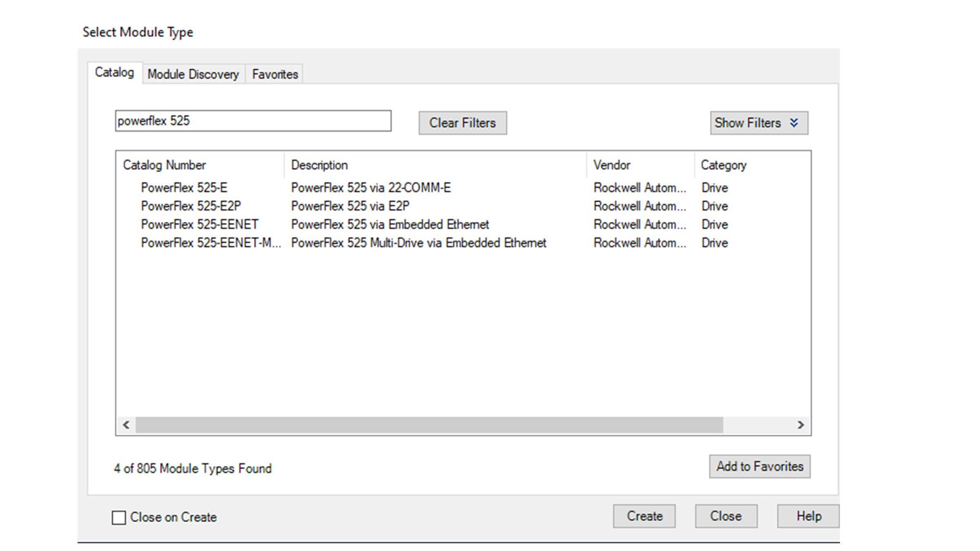Sort by Description column header

pos(435,165)
